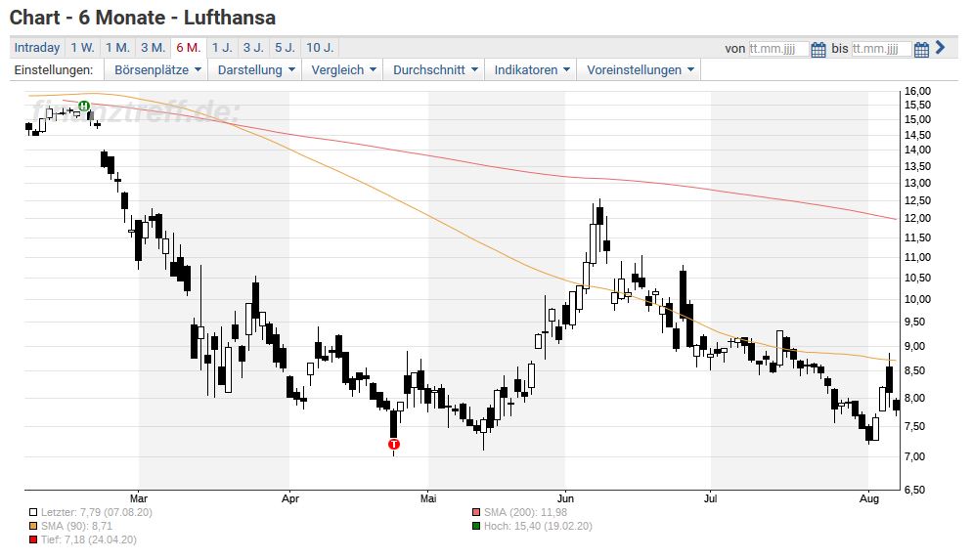
Task: Focus the 'von' start date input field
Action: [x=778, y=49]
